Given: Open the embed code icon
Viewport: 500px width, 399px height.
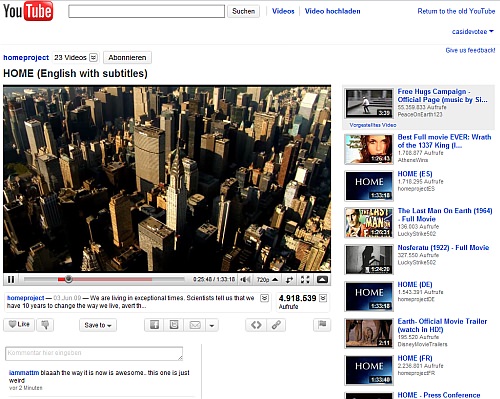Looking at the screenshot, I should 256,325.
